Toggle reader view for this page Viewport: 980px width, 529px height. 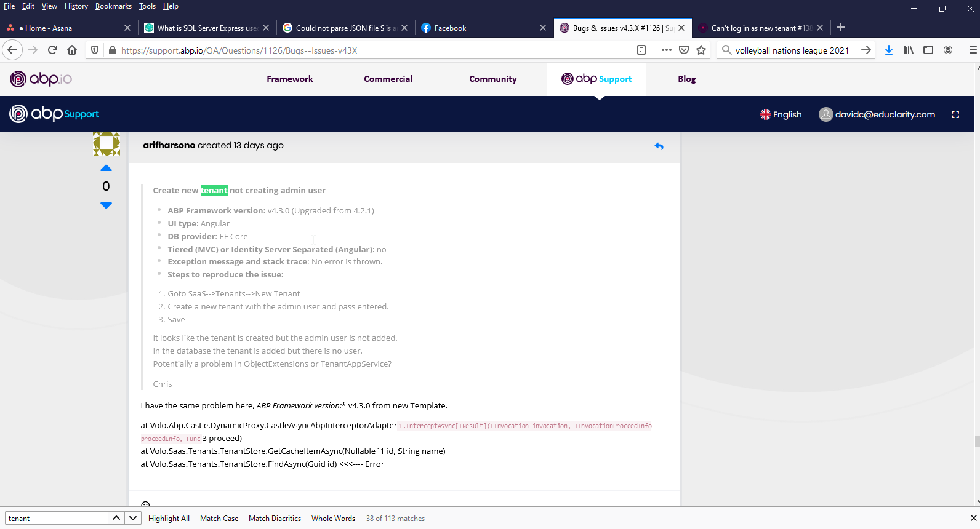click(x=641, y=50)
